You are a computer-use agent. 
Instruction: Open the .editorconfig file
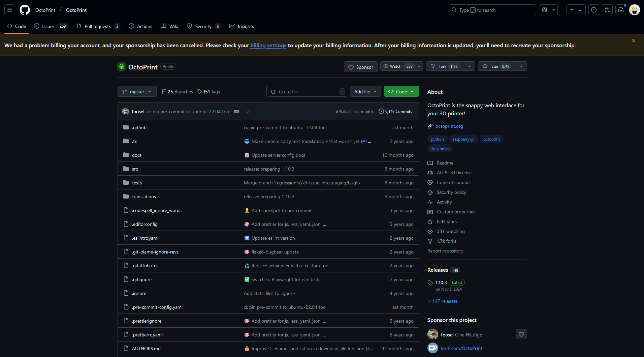tap(145, 224)
